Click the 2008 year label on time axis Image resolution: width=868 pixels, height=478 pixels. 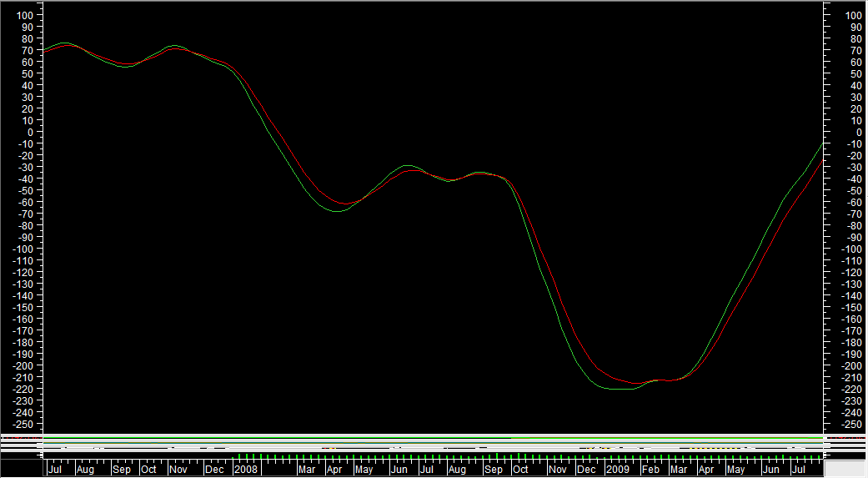point(246,469)
